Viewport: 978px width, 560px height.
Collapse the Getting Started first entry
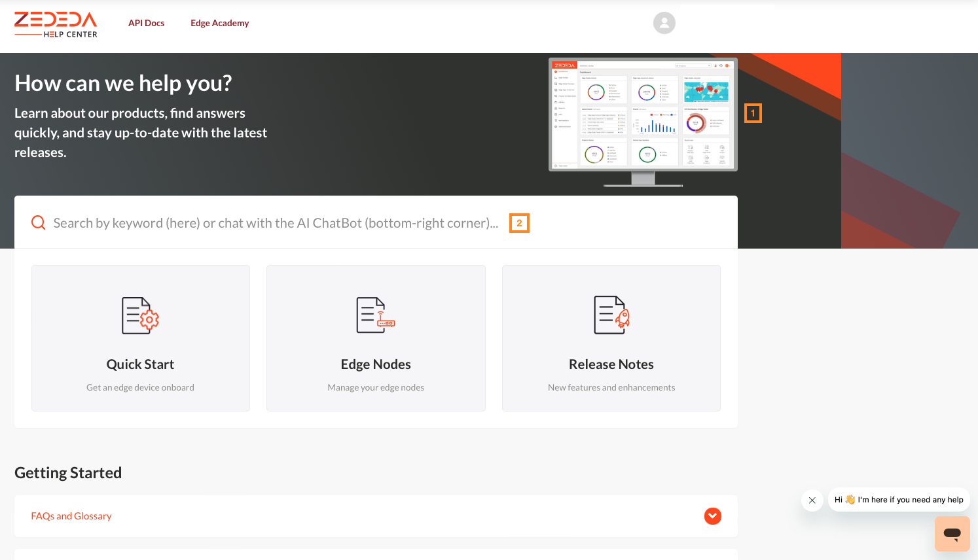712,516
